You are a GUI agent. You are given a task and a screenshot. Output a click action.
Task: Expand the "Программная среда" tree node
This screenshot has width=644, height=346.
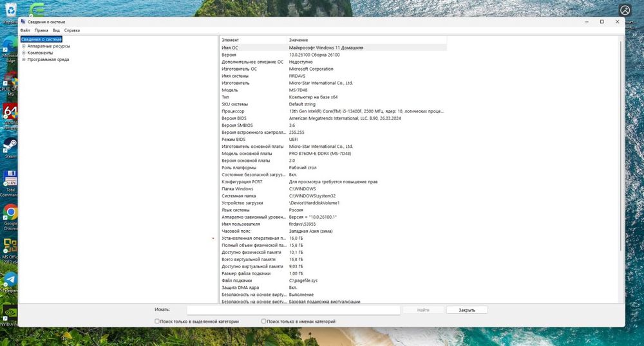24,60
